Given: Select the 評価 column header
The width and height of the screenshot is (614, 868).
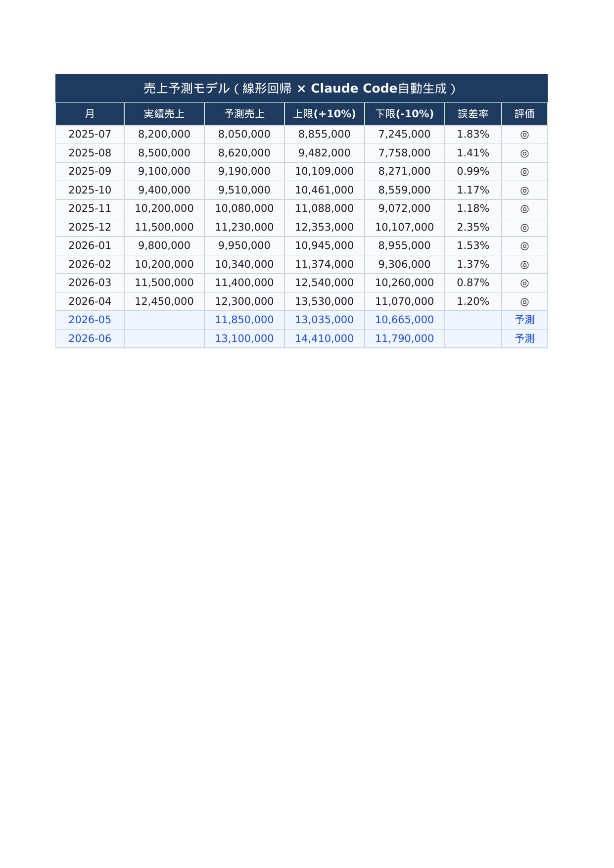Looking at the screenshot, I should click(x=524, y=114).
